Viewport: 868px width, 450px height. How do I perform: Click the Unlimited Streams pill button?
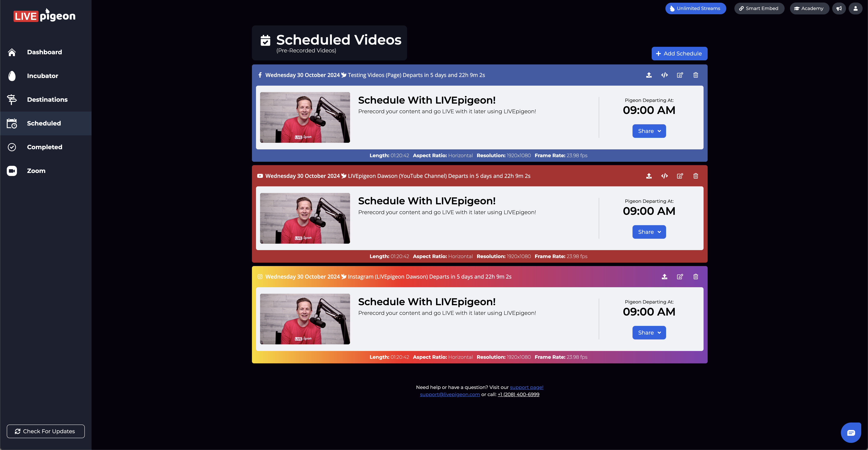[x=695, y=8]
